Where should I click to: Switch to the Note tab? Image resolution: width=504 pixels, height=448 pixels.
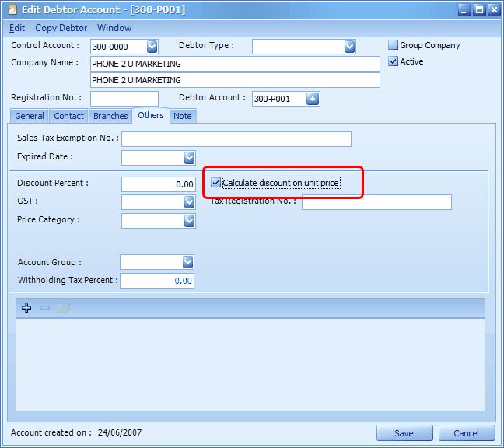pos(183,116)
